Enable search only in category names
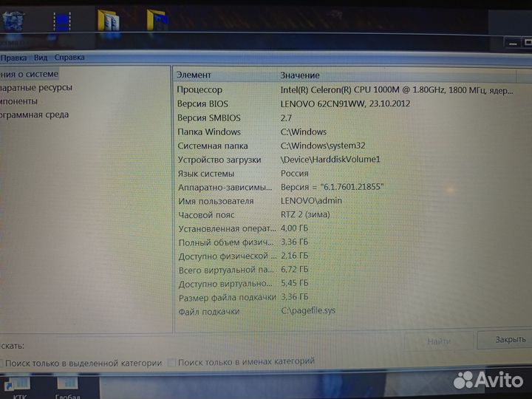The height and width of the screenshot is (399, 532). tap(242, 362)
